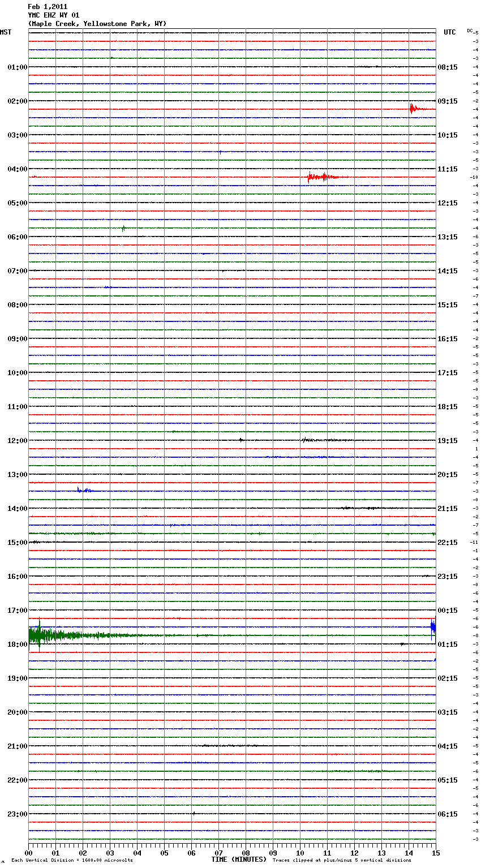Click minute tick label 12 on bottom axis
This screenshot has width=481, height=868.
[x=354, y=852]
